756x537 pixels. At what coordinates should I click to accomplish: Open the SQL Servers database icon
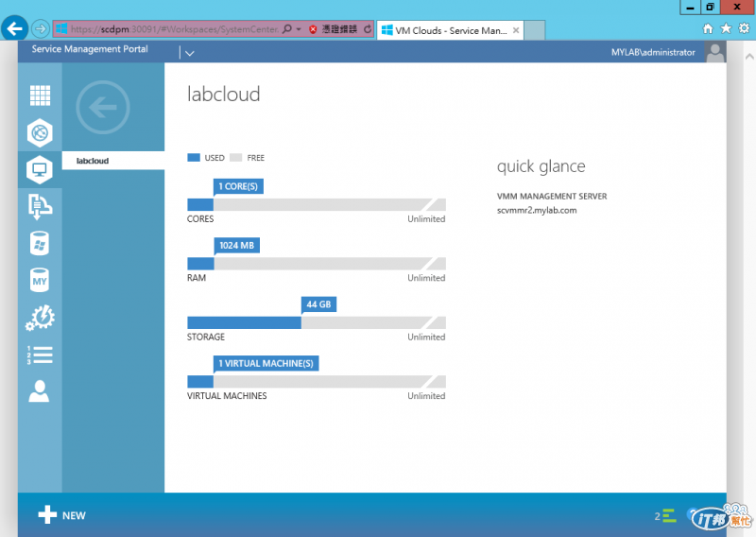40,244
